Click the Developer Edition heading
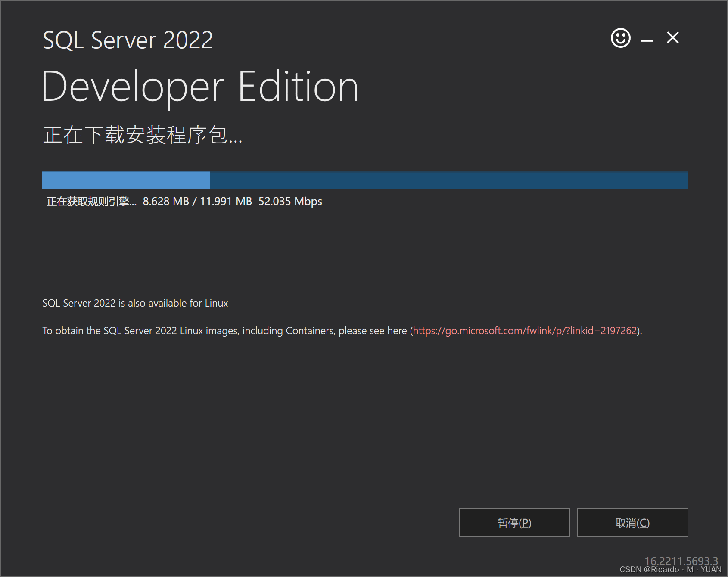The width and height of the screenshot is (728, 577). tap(200, 86)
